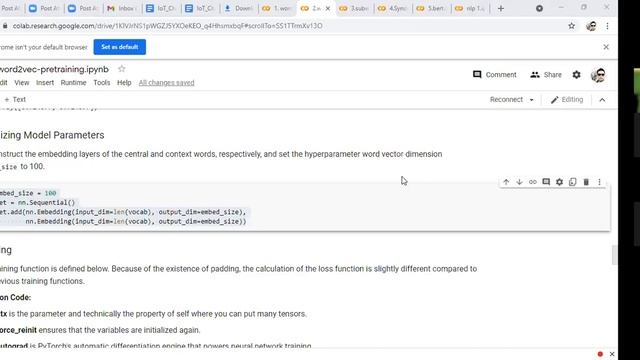Open the cell's more actions menu
The height and width of the screenshot is (360, 640).
(x=599, y=182)
